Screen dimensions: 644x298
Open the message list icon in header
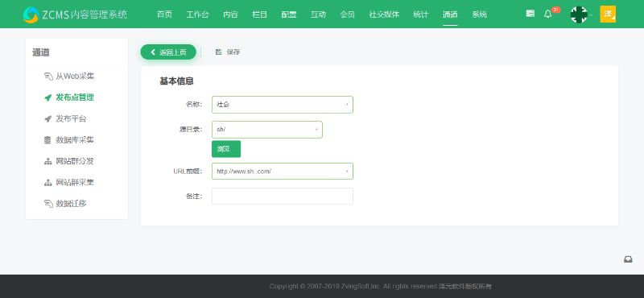coord(530,14)
